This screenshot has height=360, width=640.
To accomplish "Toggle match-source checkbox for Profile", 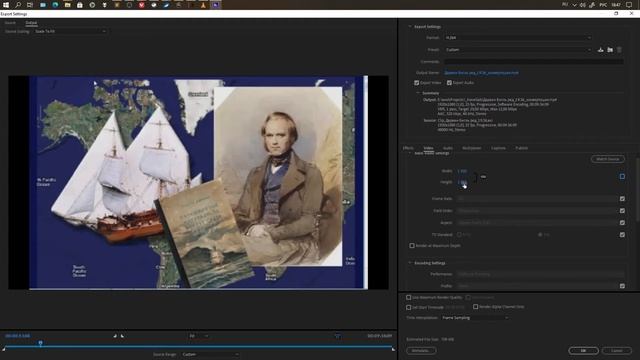I will [x=622, y=286].
